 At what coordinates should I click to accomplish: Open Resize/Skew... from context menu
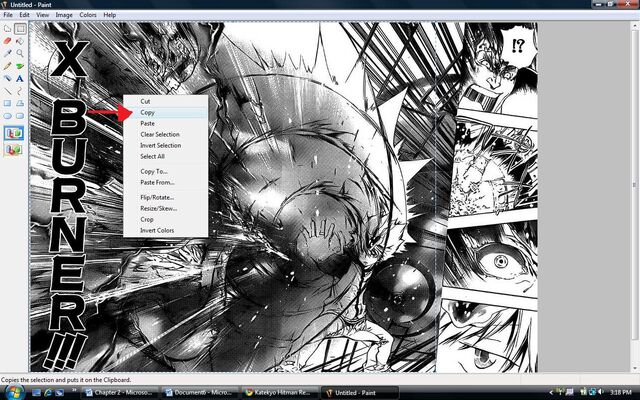tap(166, 209)
